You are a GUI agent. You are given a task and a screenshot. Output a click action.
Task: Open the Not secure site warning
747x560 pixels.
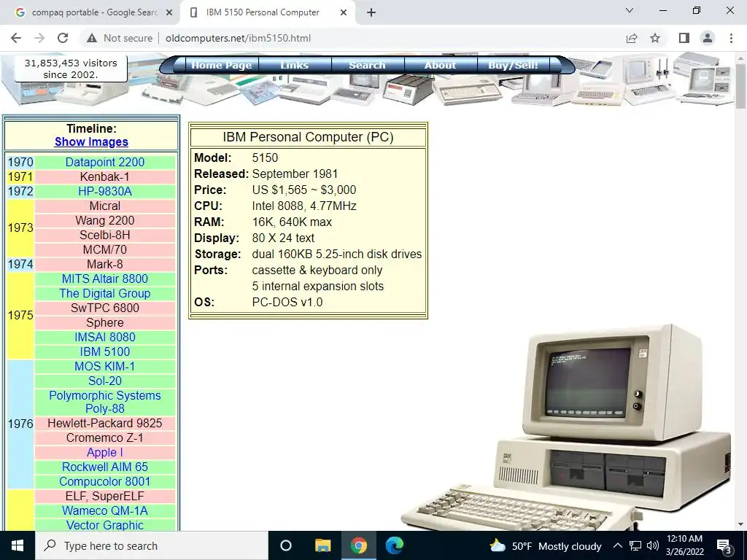point(120,38)
